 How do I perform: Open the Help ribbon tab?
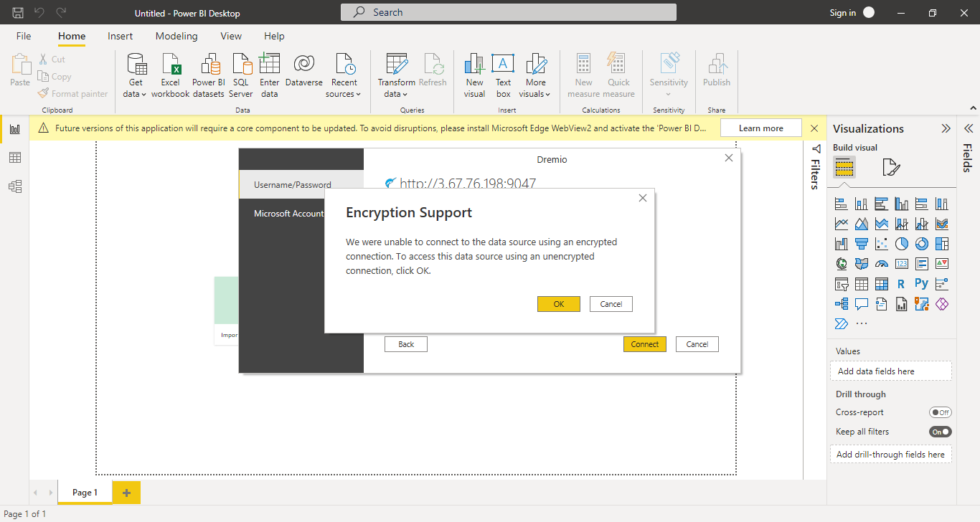tap(274, 36)
